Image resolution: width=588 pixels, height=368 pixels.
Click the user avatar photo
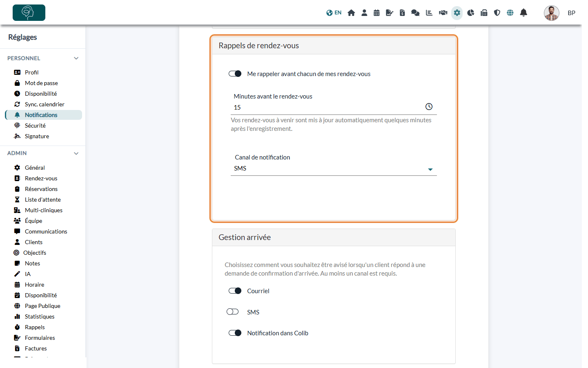pyautogui.click(x=552, y=13)
